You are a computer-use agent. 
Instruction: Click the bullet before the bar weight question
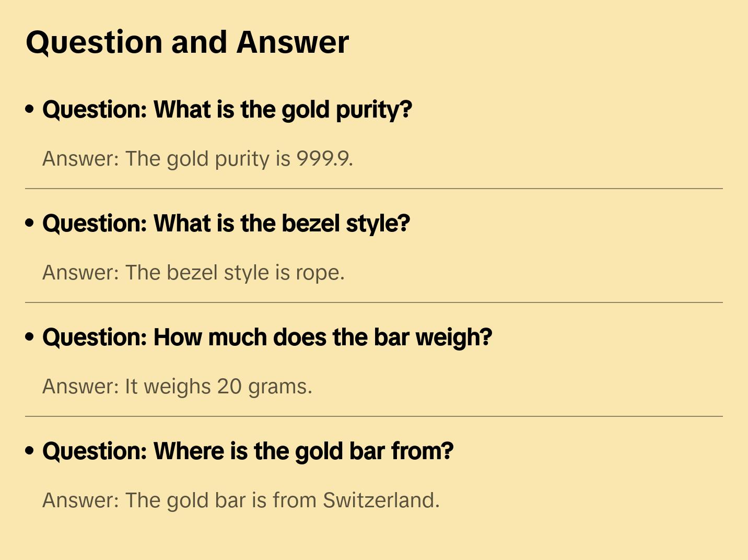click(30, 337)
